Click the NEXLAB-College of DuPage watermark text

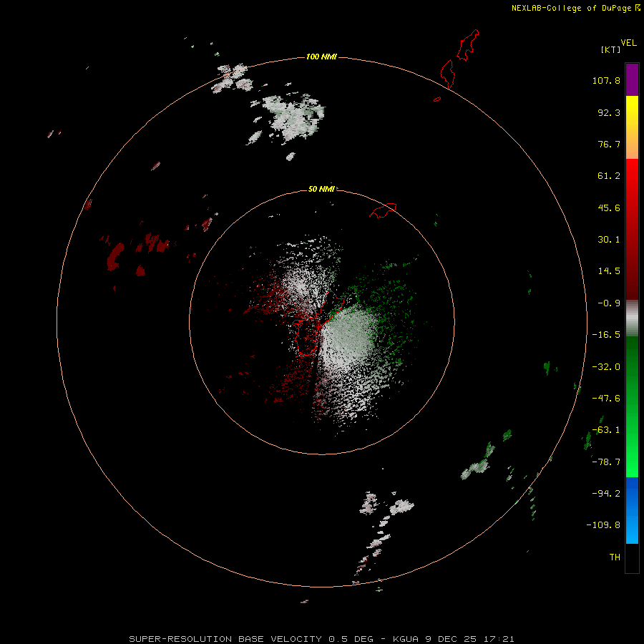click(x=575, y=8)
